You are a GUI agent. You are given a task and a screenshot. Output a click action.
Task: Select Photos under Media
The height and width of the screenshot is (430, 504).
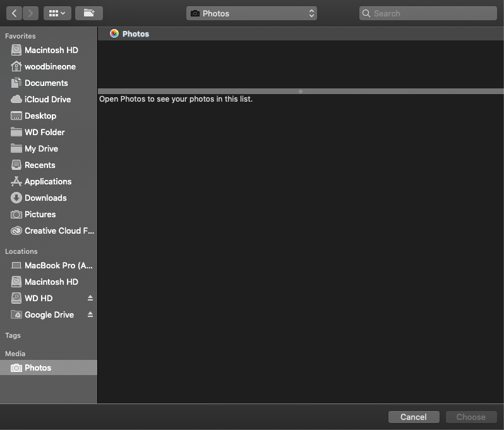click(x=49, y=367)
